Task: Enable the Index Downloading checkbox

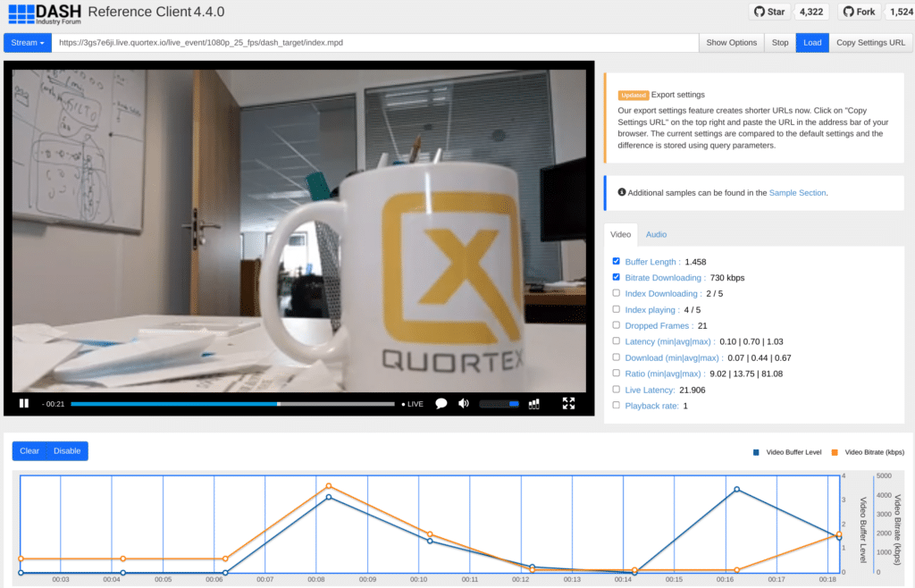Action: click(617, 293)
